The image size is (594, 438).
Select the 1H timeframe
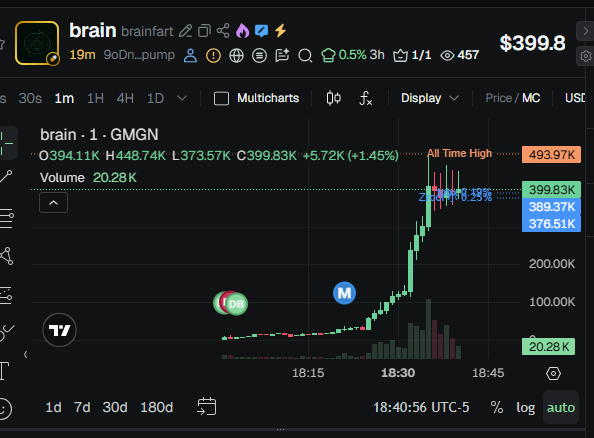coord(95,99)
